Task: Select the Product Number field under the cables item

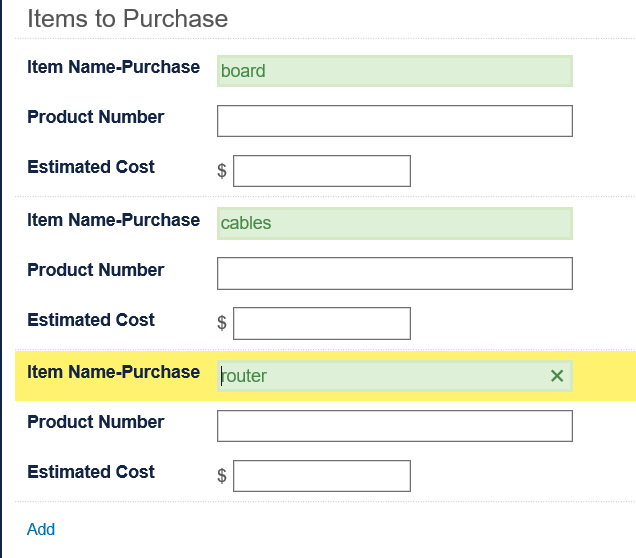Action: (x=394, y=273)
